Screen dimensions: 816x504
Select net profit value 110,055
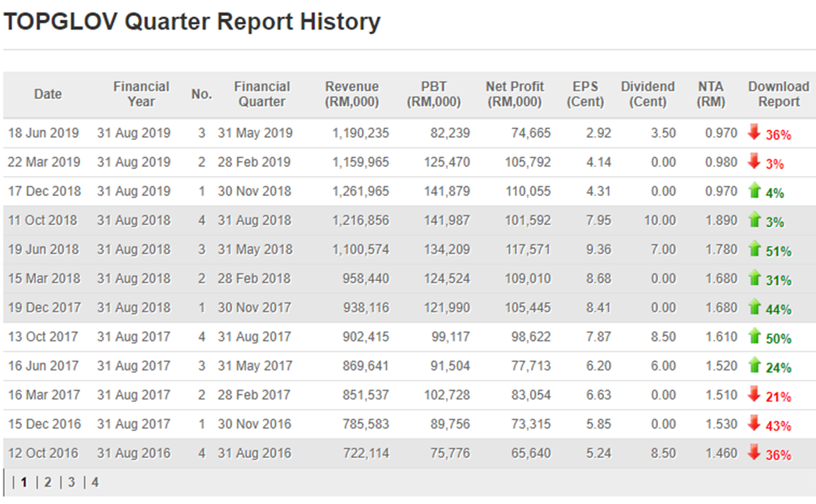[527, 191]
